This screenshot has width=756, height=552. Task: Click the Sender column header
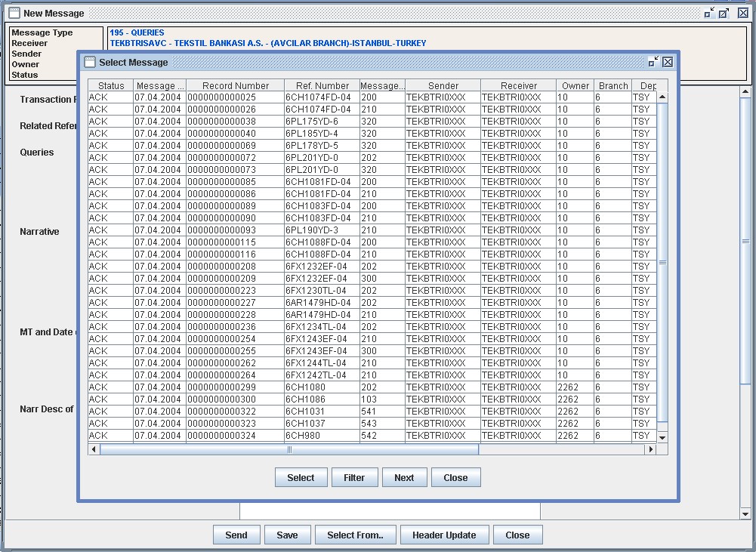pyautogui.click(x=443, y=85)
